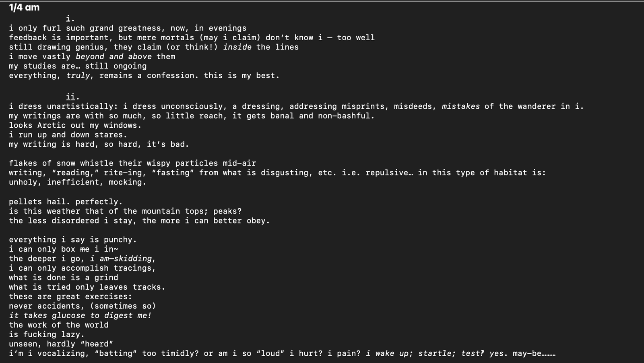The width and height of the screenshot is (644, 363).
Task: Click the italic word "inside"
Action: click(237, 47)
